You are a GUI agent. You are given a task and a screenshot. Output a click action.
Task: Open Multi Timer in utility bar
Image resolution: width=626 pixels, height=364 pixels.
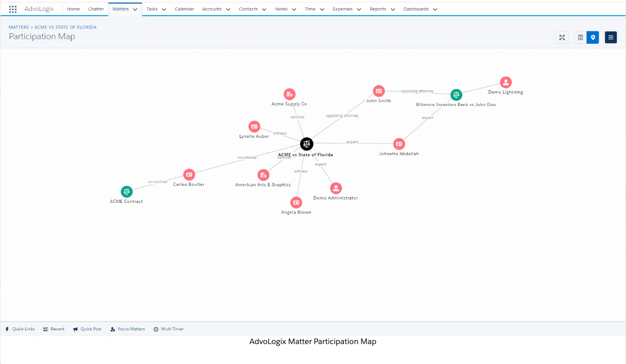pos(168,329)
